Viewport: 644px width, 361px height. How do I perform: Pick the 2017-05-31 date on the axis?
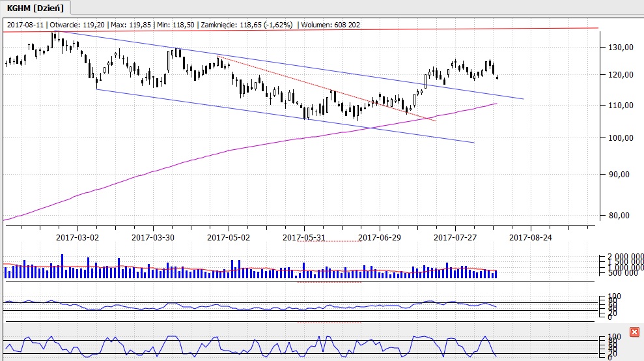click(x=304, y=238)
